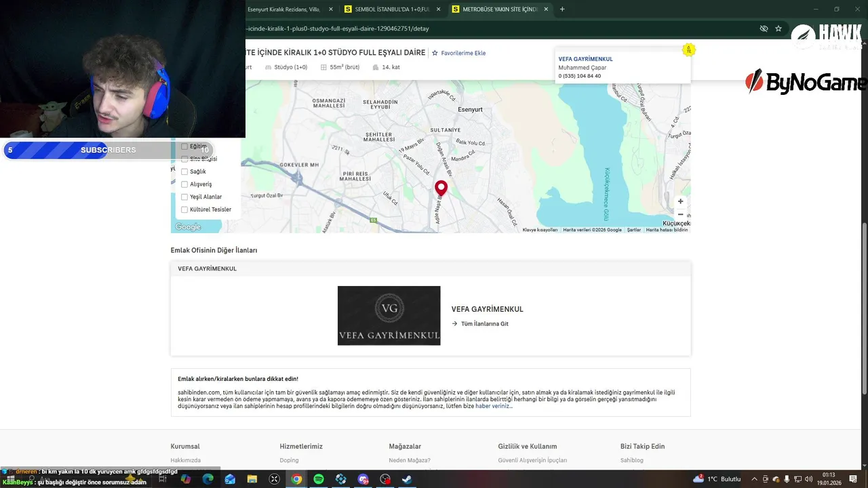Close the METROBÜSE YAKIN SİTE tab
The width and height of the screenshot is (868, 488).
[x=545, y=9]
